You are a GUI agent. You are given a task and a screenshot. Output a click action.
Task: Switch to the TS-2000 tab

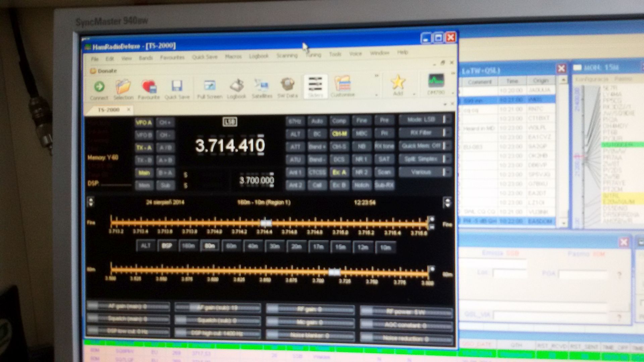pos(108,110)
